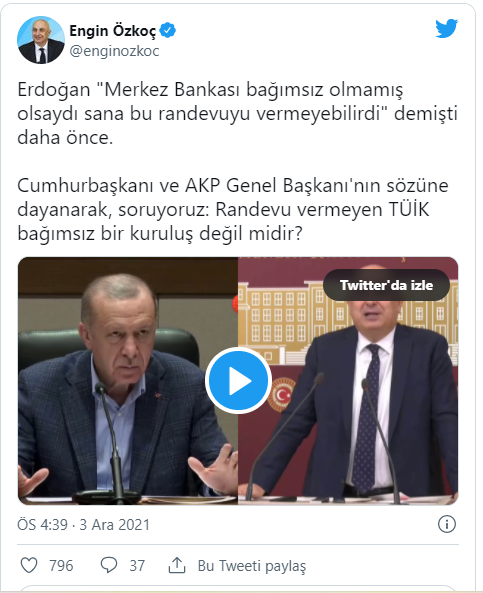
Task: Open replies via speech bubble icon
Action: coord(109,565)
